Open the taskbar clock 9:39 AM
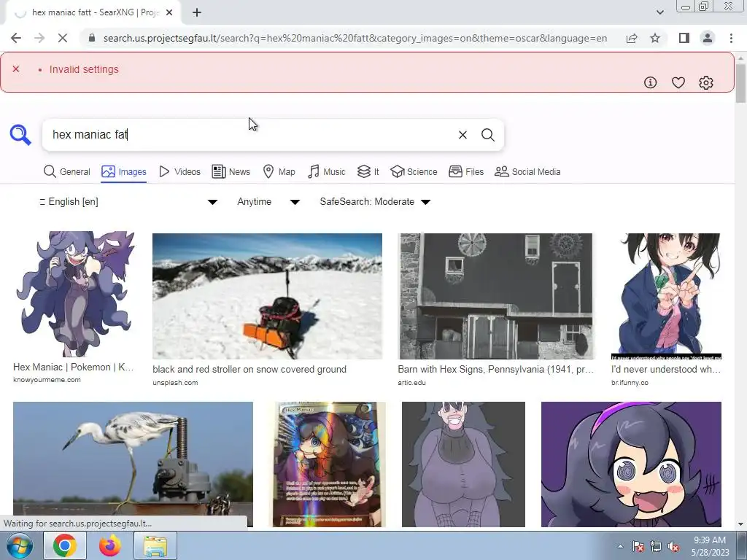The width and height of the screenshot is (747, 560). tap(710, 546)
